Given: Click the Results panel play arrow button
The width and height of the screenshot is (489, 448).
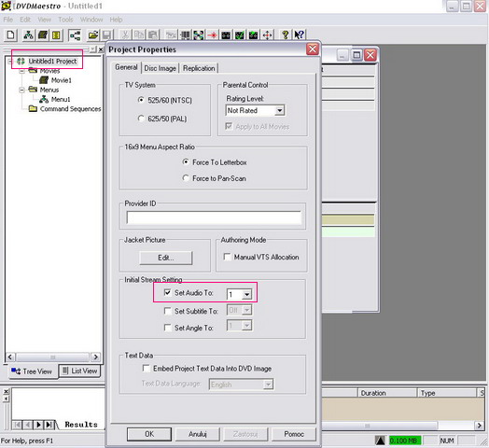Looking at the screenshot, I should point(38,425).
